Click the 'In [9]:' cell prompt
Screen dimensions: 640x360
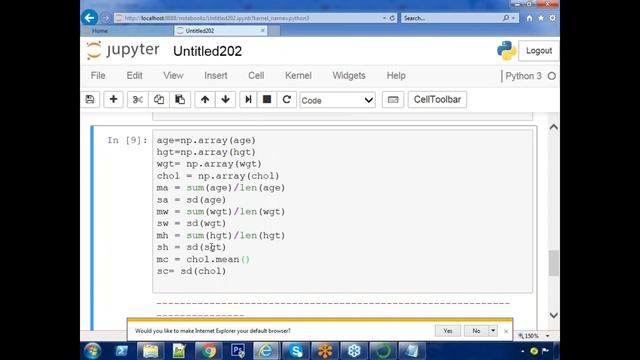coord(127,140)
